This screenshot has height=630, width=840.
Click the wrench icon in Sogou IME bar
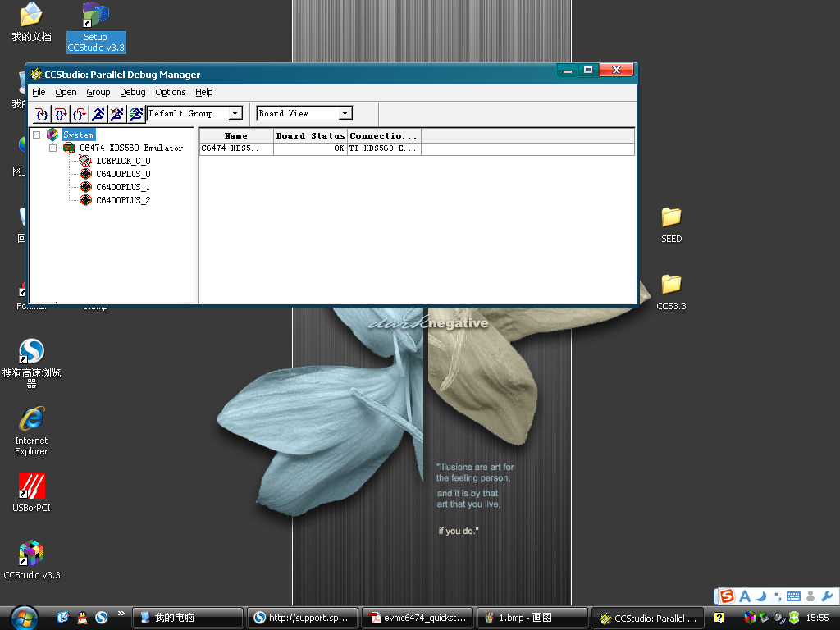coord(827,596)
